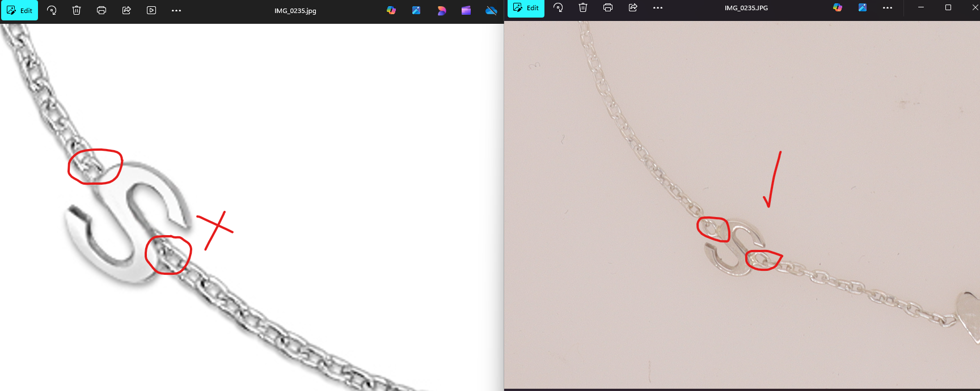Maximize the right Photos window
The image size is (980, 391).
pos(948,8)
